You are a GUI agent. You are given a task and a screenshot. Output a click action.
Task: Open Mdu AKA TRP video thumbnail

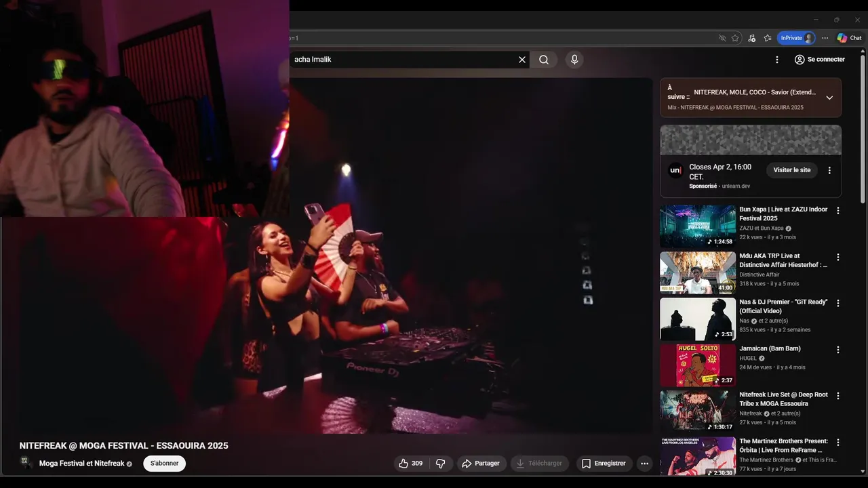[698, 272]
